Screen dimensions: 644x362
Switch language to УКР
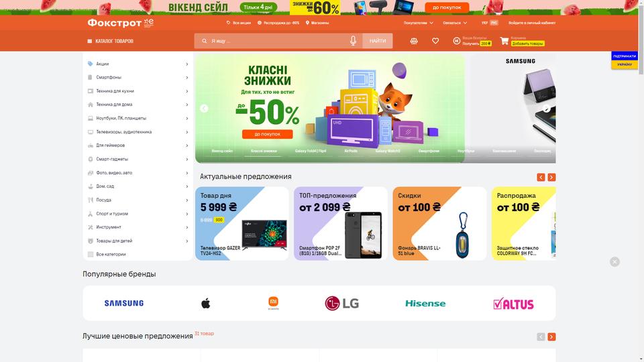484,23
